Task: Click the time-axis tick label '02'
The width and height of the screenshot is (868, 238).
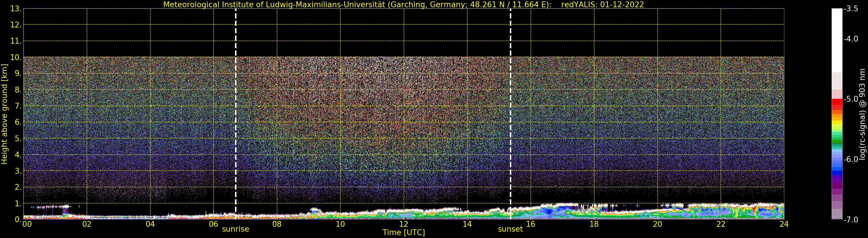Action: click(87, 224)
